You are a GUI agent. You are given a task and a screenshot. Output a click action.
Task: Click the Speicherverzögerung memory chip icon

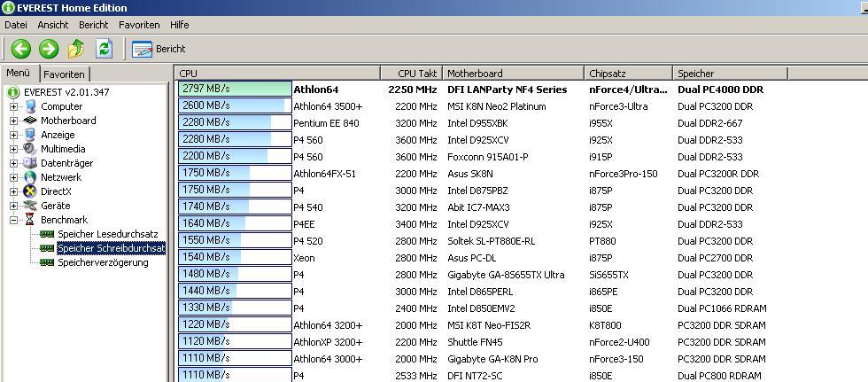coord(48,262)
